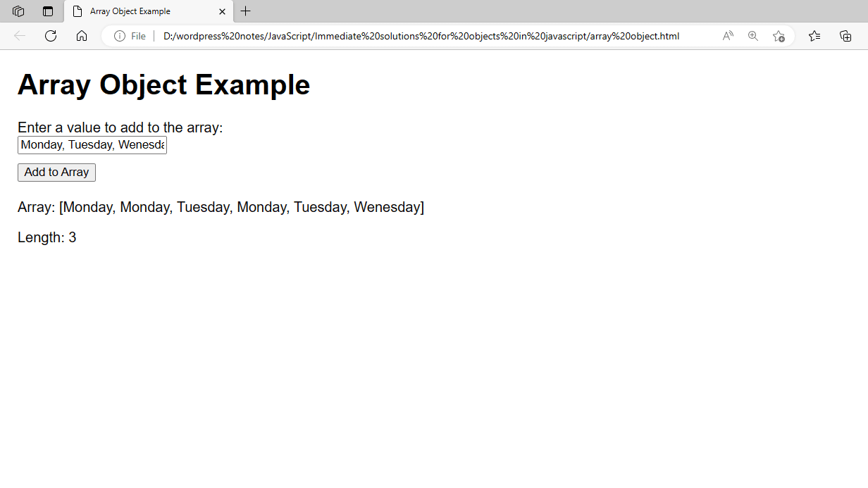View site information File icon
868x488 pixels.
pyautogui.click(x=130, y=36)
